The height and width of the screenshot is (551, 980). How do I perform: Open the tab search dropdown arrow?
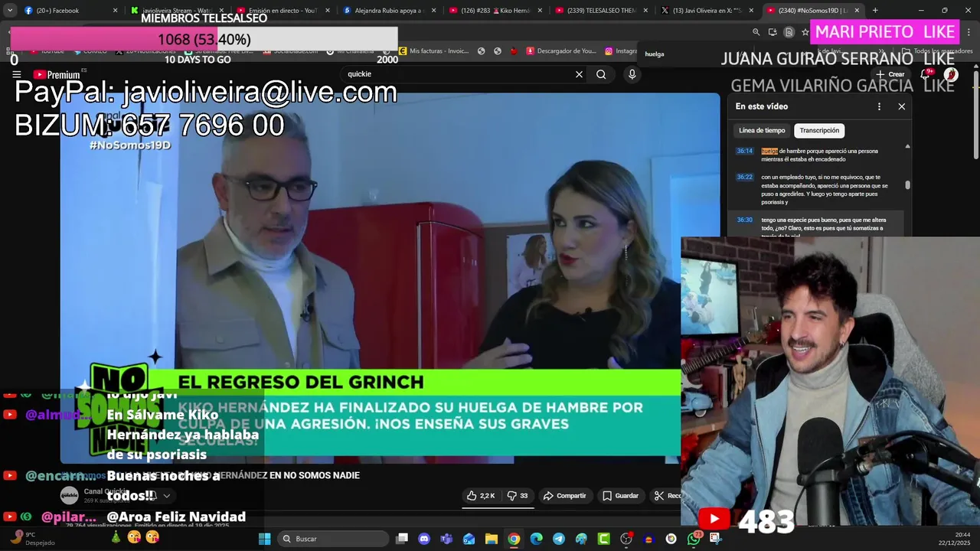click(x=9, y=11)
